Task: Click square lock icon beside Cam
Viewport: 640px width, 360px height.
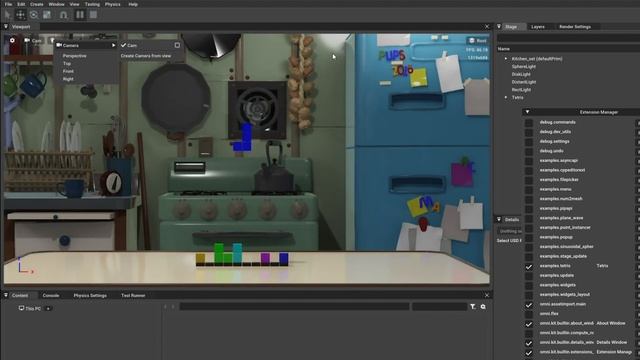Action: pos(177,45)
